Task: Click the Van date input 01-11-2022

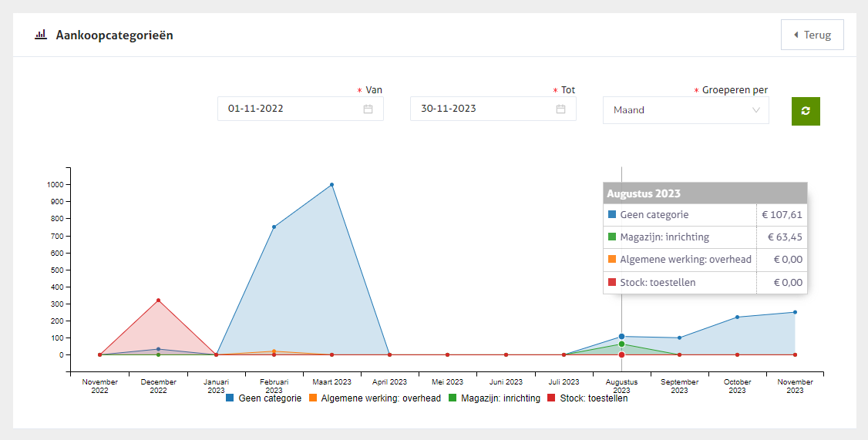Action: (x=289, y=109)
